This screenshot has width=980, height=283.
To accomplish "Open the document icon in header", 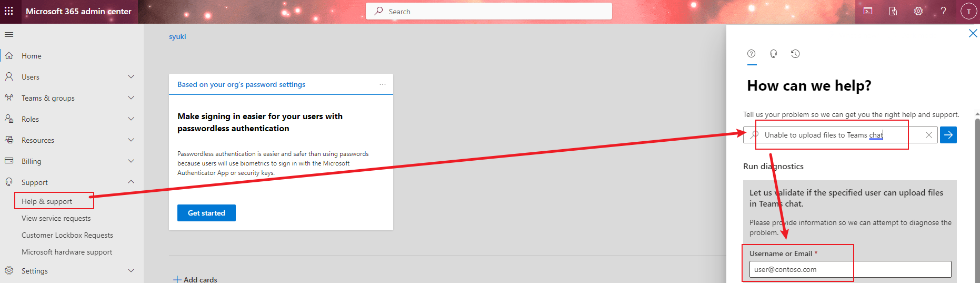I will 893,11.
